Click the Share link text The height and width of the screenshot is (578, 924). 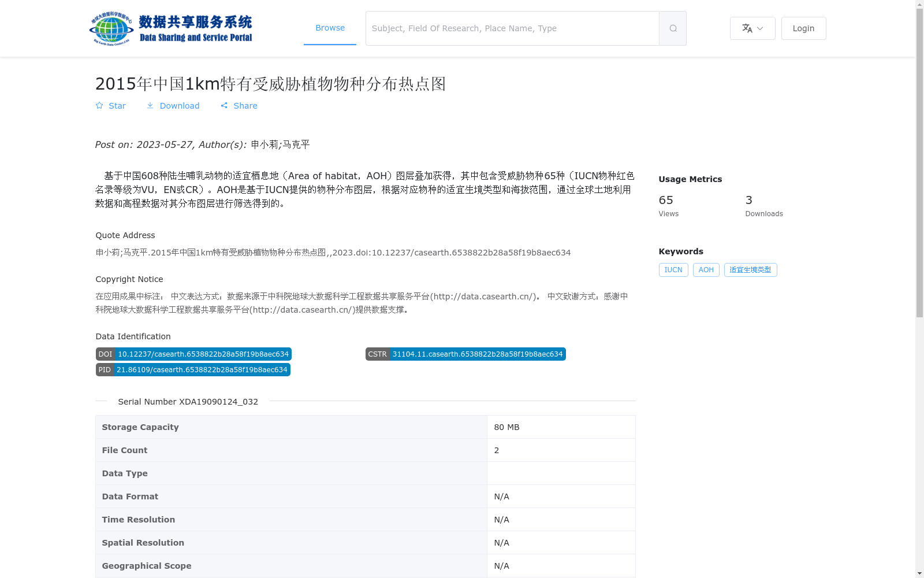245,106
